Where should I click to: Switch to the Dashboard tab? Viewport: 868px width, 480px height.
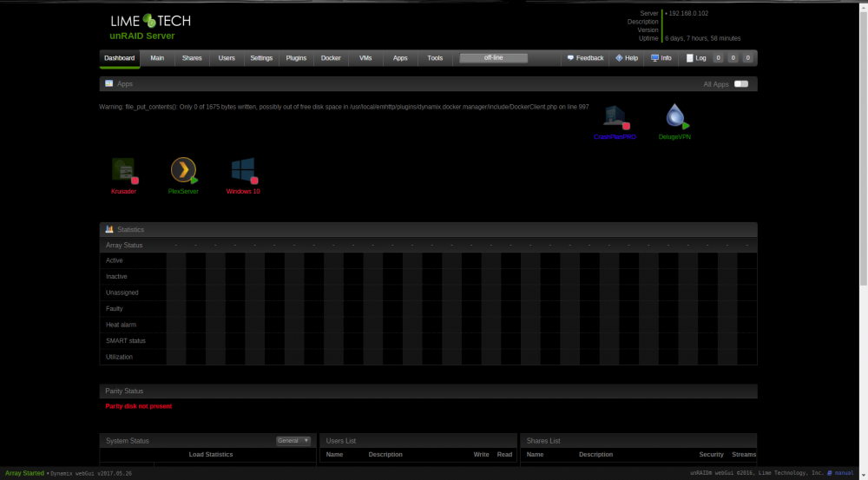(x=120, y=58)
